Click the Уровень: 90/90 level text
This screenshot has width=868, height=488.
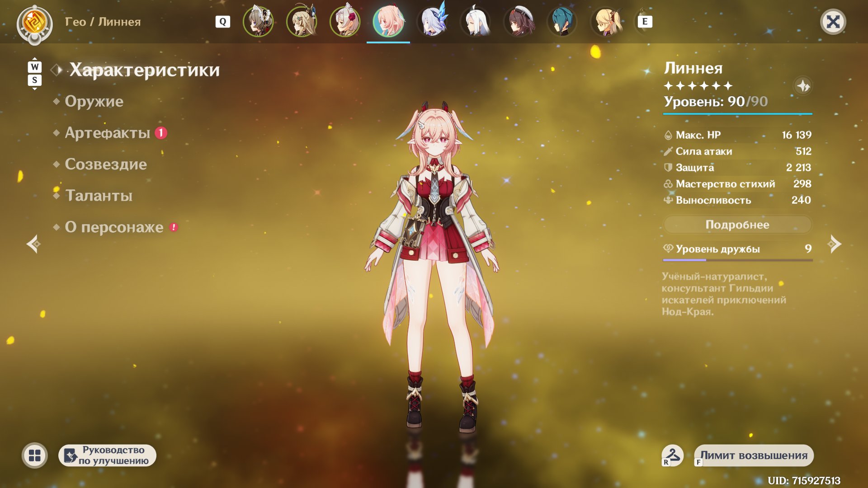716,102
